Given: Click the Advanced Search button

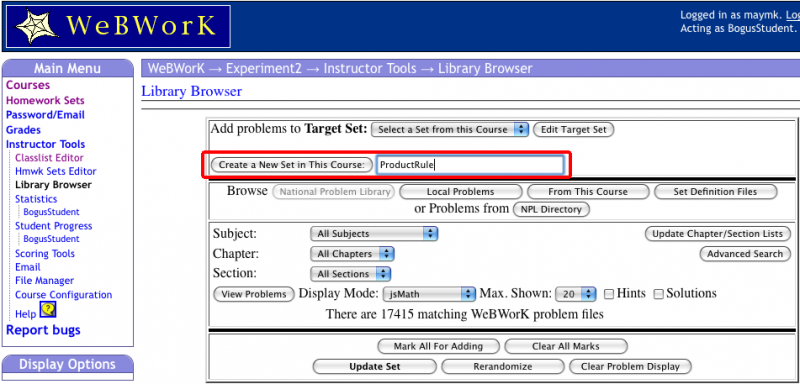Looking at the screenshot, I should click(744, 253).
